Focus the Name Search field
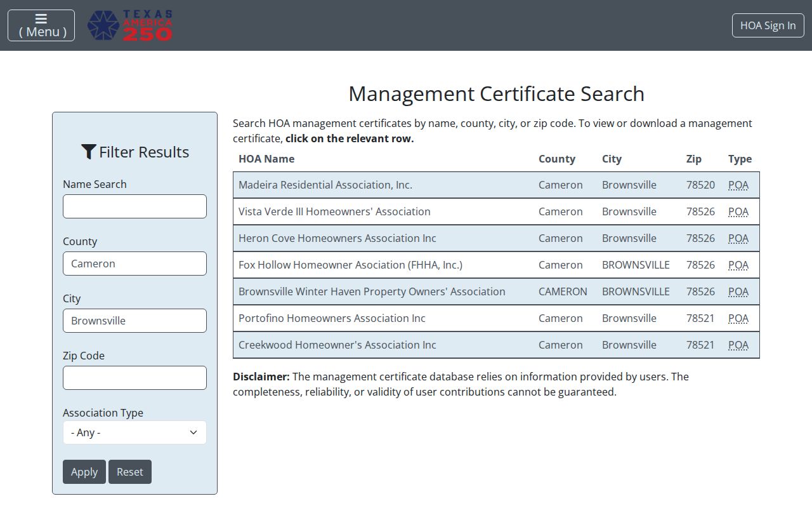 pos(134,206)
